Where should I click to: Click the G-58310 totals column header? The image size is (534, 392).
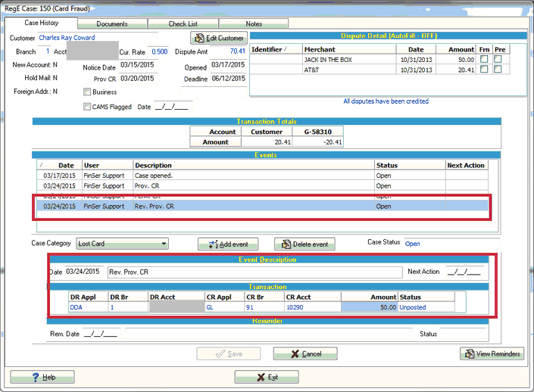pos(317,132)
